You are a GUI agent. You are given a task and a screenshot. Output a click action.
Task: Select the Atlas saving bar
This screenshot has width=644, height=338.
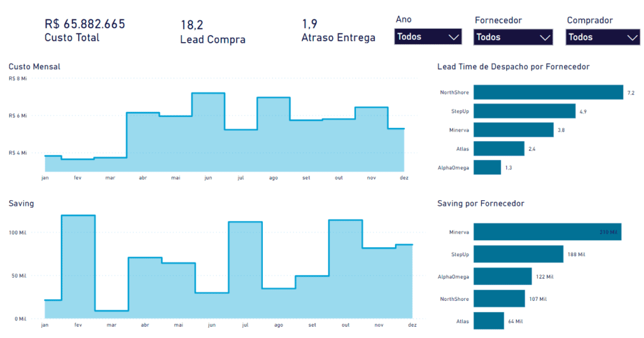tap(489, 321)
